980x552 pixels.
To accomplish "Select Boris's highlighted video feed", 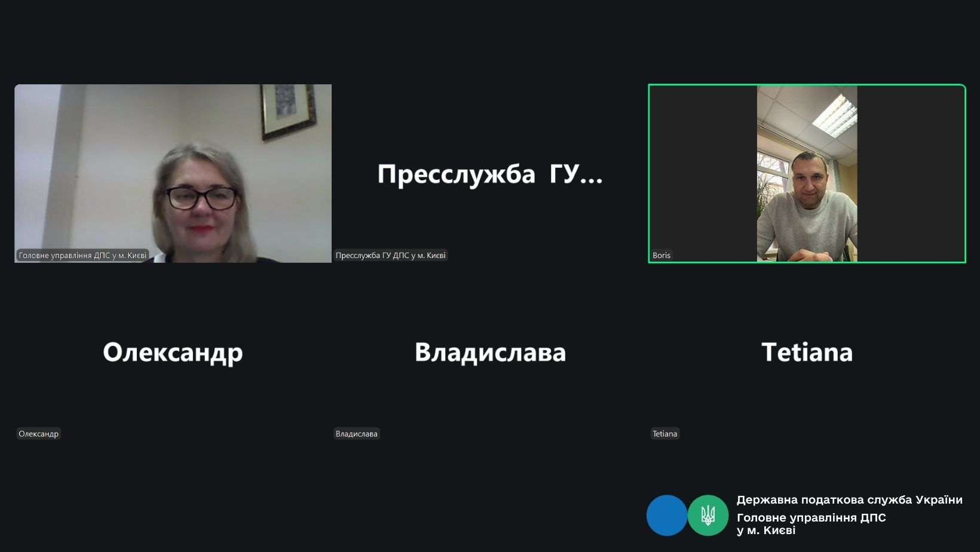I will 807,173.
